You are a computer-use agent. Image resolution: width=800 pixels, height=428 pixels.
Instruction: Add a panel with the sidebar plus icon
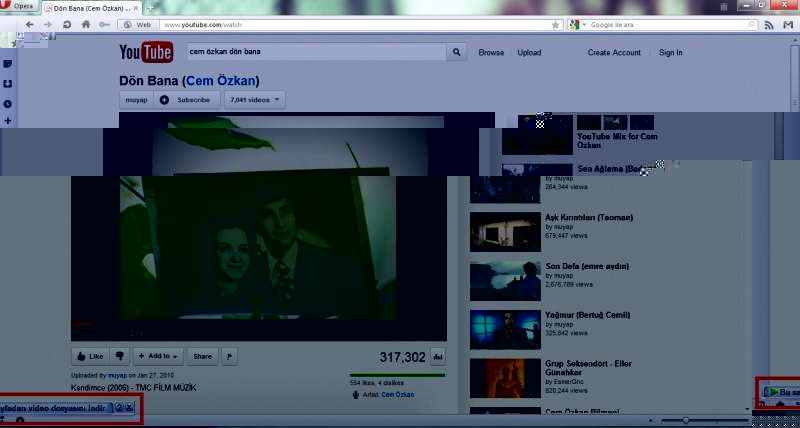pyautogui.click(x=8, y=121)
